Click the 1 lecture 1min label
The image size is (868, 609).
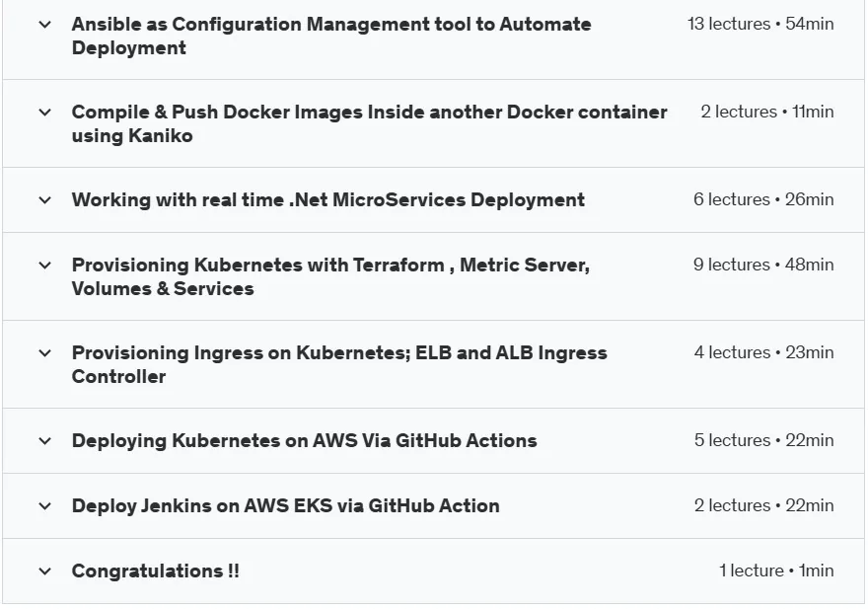776,571
